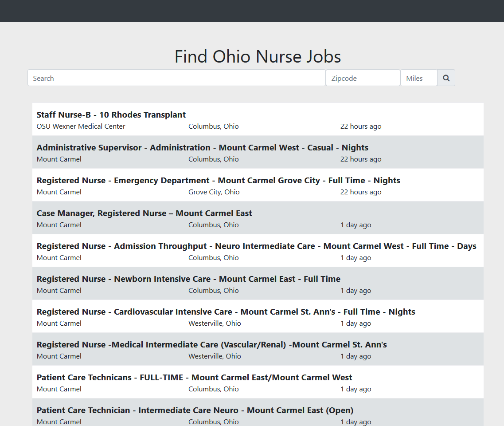The image size is (504, 426).
Task: Click Columbus, Ohio in Admission Throughput row
Action: 213,258
